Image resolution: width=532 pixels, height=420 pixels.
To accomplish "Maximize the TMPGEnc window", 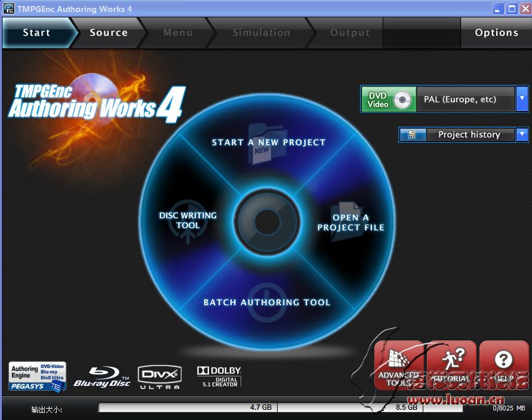I will coord(512,9).
